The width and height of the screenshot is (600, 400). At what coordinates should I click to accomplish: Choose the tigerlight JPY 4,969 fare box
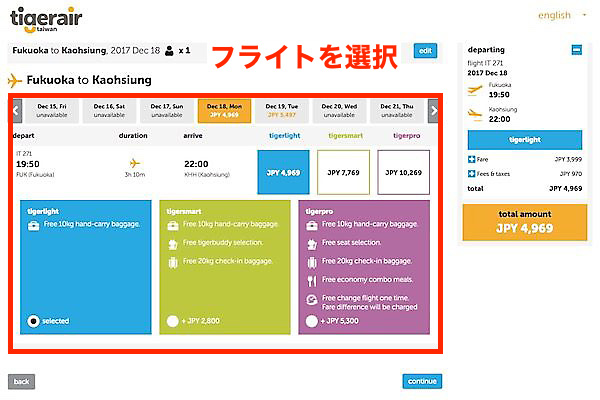point(283,172)
